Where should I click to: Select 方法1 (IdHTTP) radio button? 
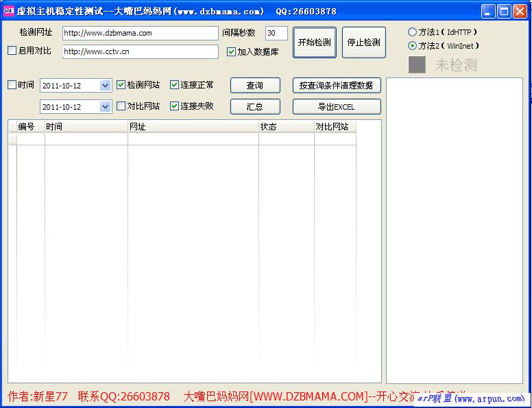click(x=412, y=32)
